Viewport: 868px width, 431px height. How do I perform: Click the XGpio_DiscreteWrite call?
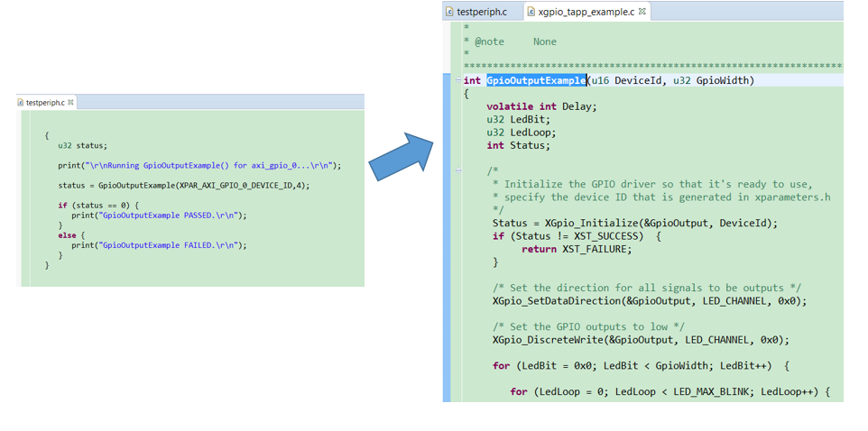coord(641,340)
